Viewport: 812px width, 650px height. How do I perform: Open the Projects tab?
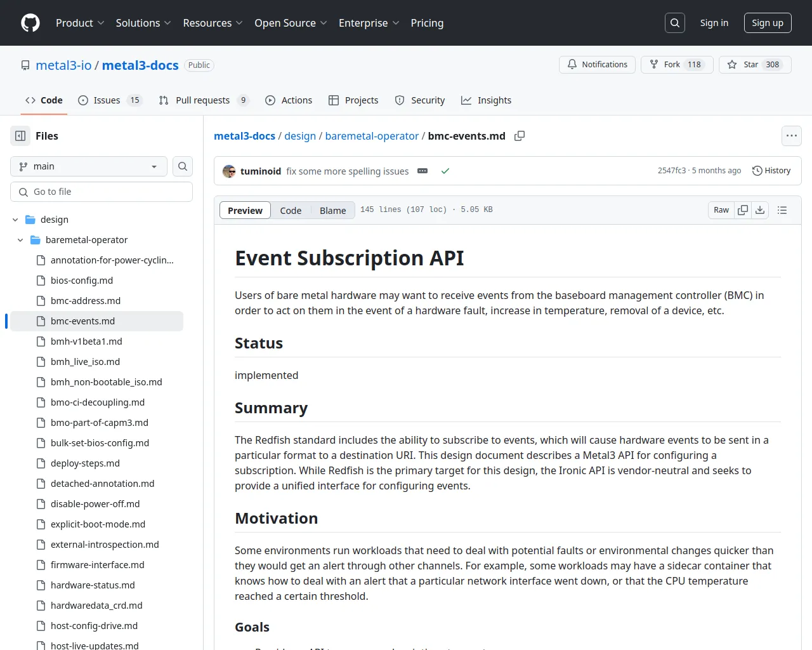tap(353, 100)
